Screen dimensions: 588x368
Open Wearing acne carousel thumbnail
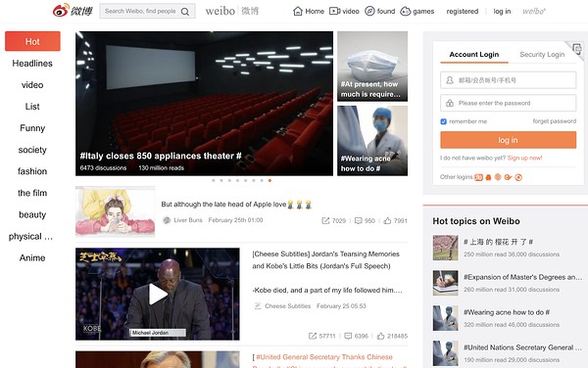pyautogui.click(x=372, y=140)
